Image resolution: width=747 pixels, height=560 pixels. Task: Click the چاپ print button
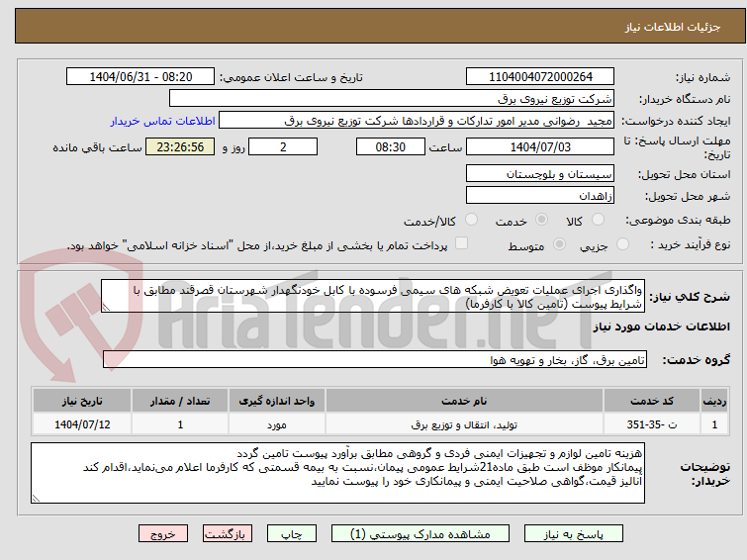coord(292,534)
